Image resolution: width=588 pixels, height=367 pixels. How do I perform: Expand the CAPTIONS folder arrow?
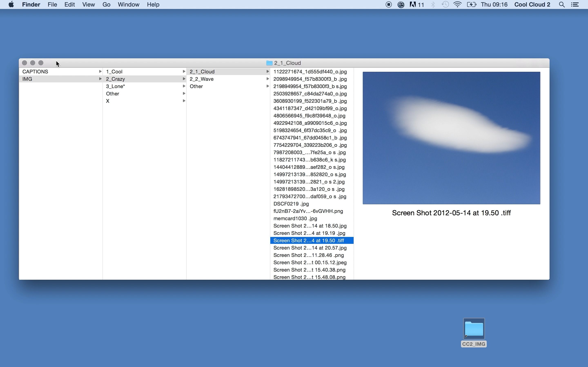click(x=100, y=71)
